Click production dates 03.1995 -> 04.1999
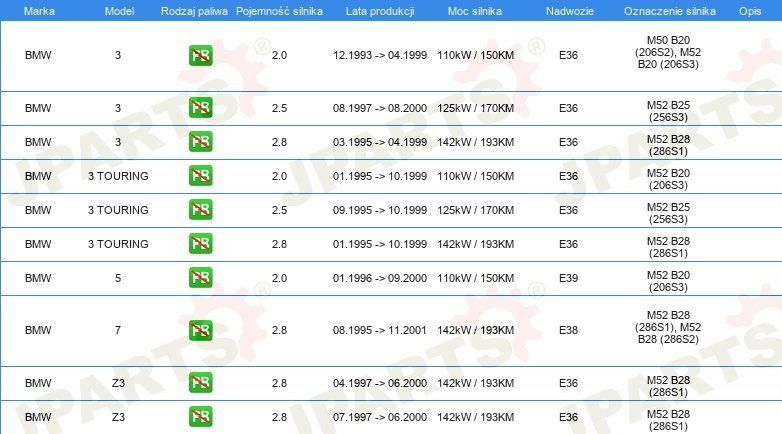 [x=380, y=142]
